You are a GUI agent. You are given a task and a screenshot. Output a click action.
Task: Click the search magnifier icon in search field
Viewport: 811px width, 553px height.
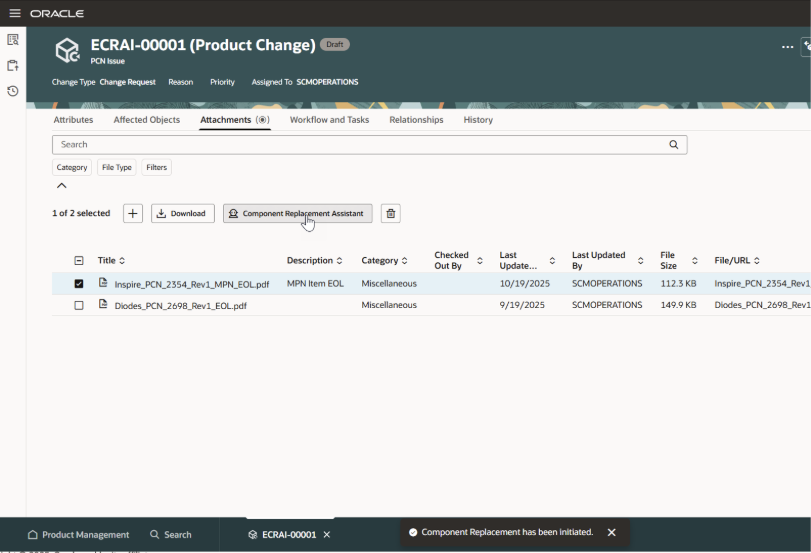coord(674,144)
